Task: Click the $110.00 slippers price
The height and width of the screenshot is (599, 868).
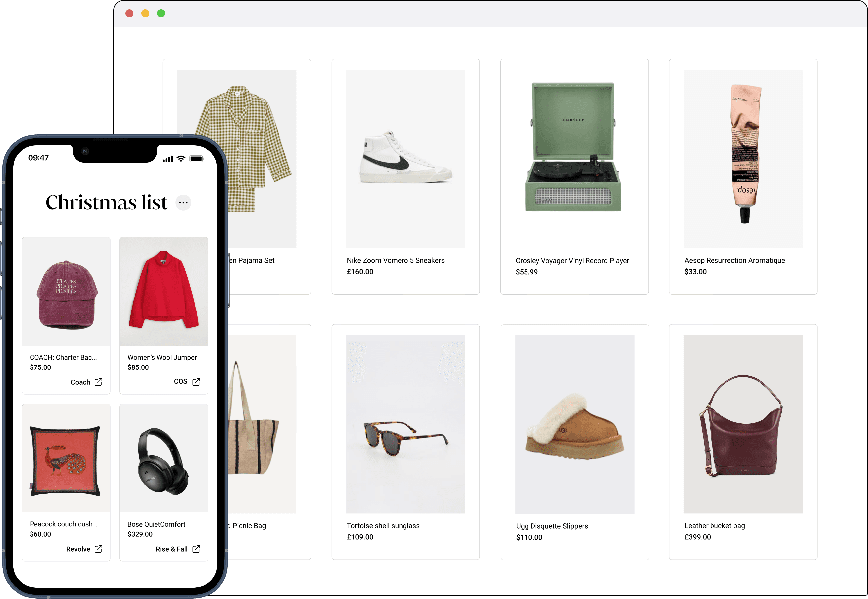Action: (529, 537)
